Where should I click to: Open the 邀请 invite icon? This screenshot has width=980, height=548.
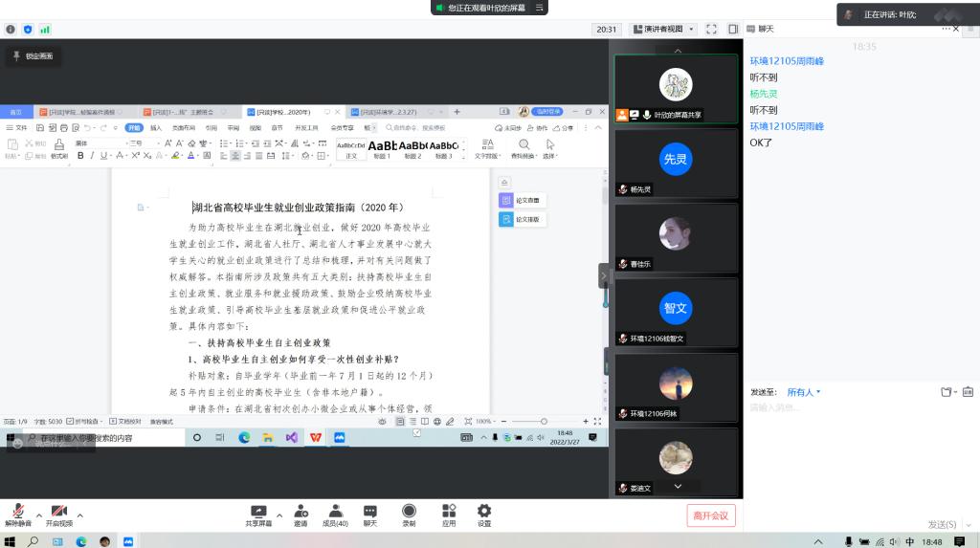click(x=301, y=515)
